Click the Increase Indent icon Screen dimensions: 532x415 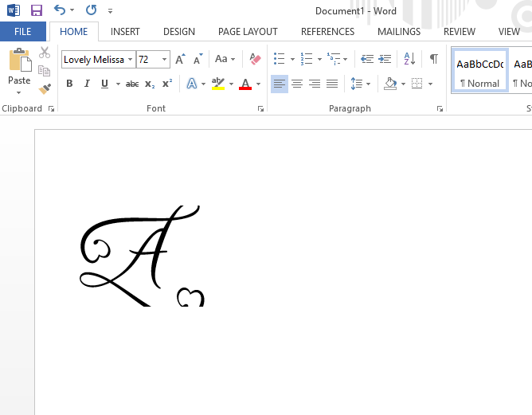click(x=385, y=59)
